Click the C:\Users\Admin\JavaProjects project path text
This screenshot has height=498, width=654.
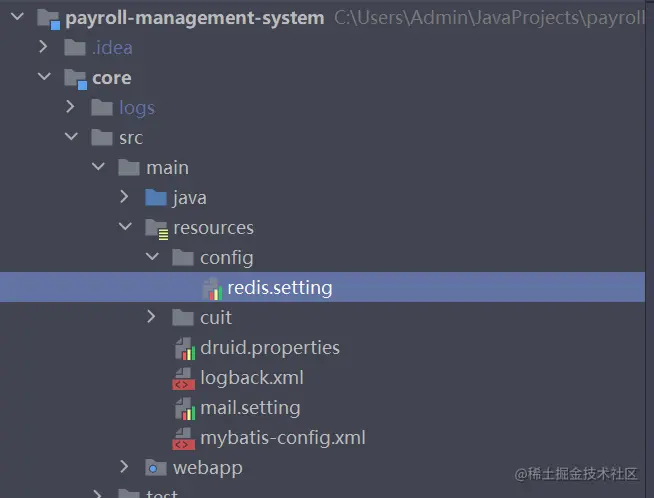(489, 18)
